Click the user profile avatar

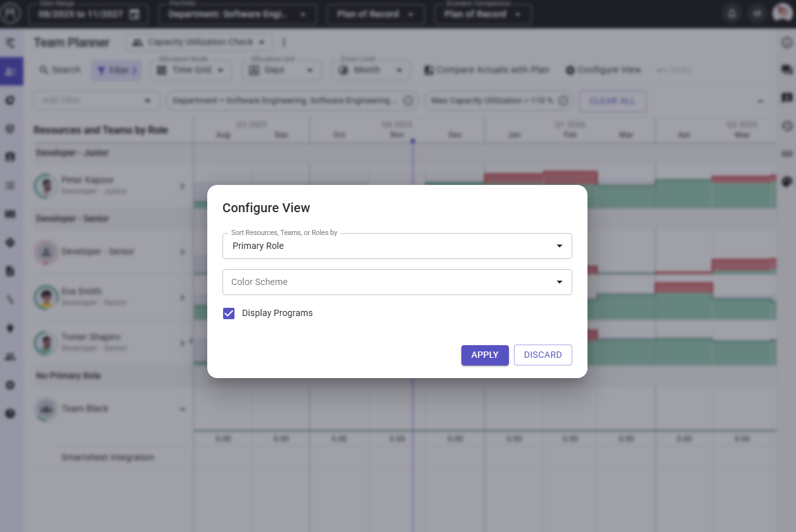(x=781, y=14)
